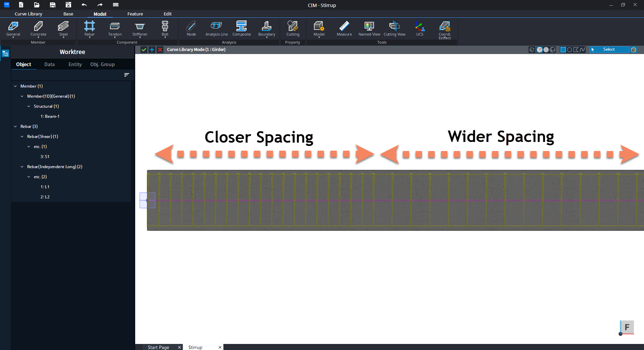Screen dimensions: 644x350
Task: Open the Boundary analysis tool
Action: 267,29
